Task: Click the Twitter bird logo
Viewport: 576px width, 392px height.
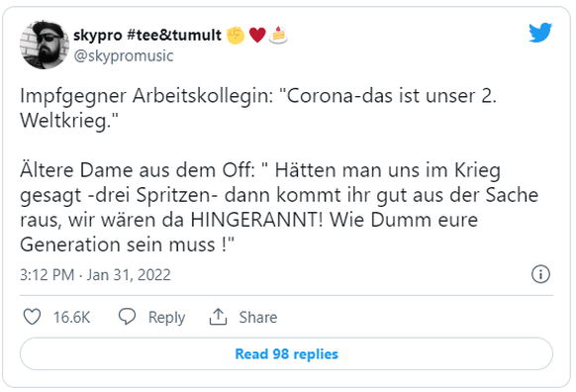Action: point(540,33)
